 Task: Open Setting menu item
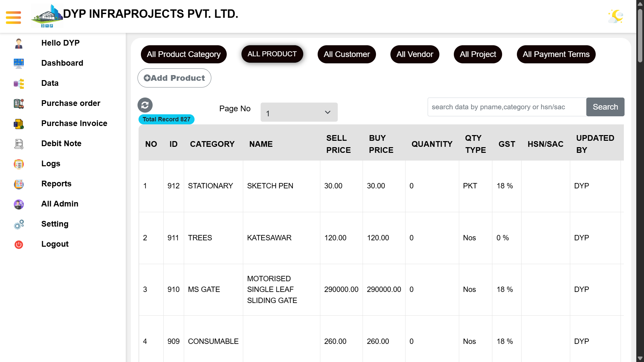(55, 224)
